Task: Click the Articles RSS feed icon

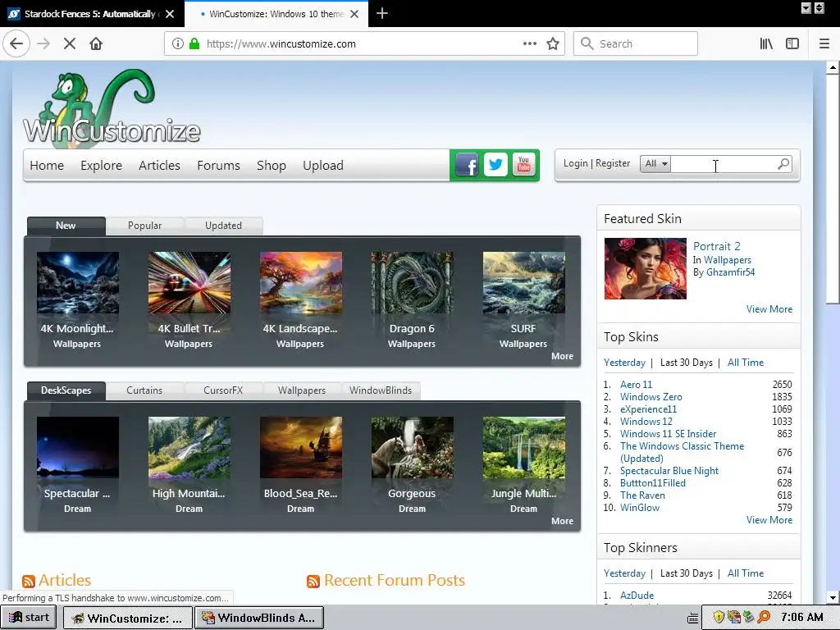Action: point(29,582)
